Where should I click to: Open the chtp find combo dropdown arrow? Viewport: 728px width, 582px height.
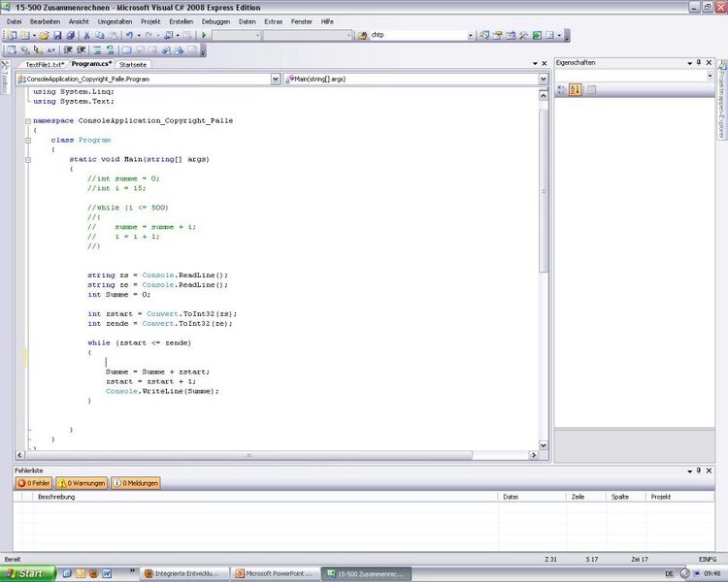471,35
